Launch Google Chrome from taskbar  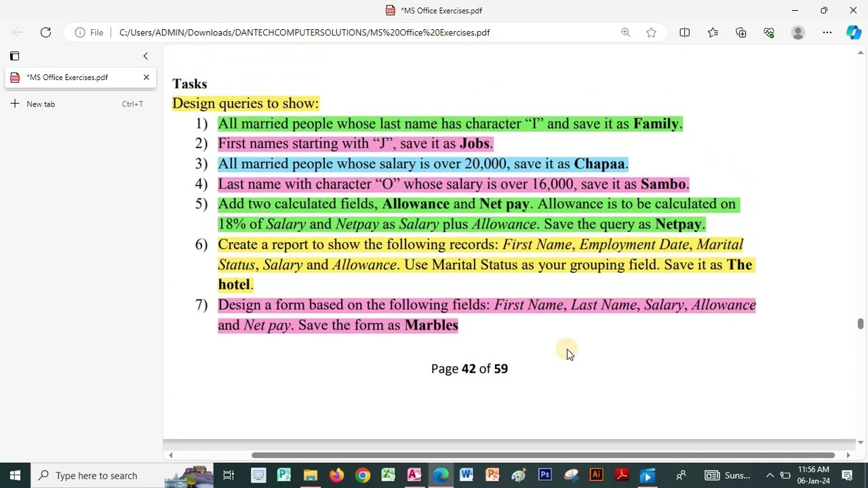(x=363, y=476)
